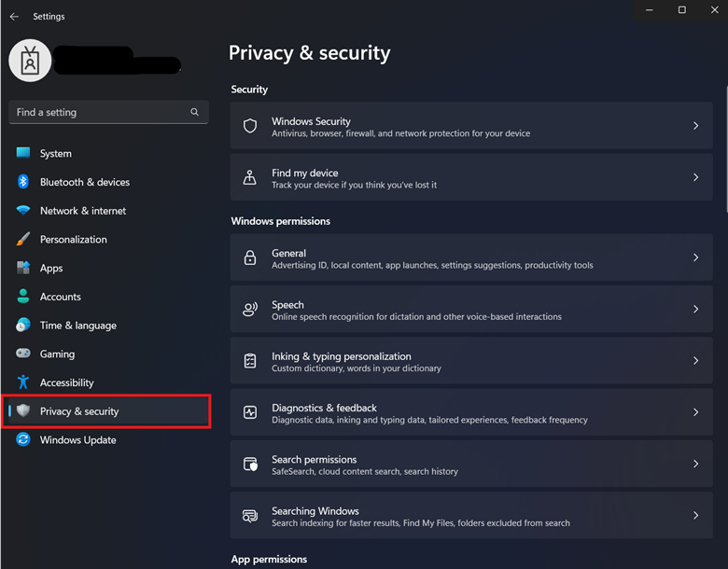
Task: Open Gaming settings category
Action: click(x=108, y=354)
